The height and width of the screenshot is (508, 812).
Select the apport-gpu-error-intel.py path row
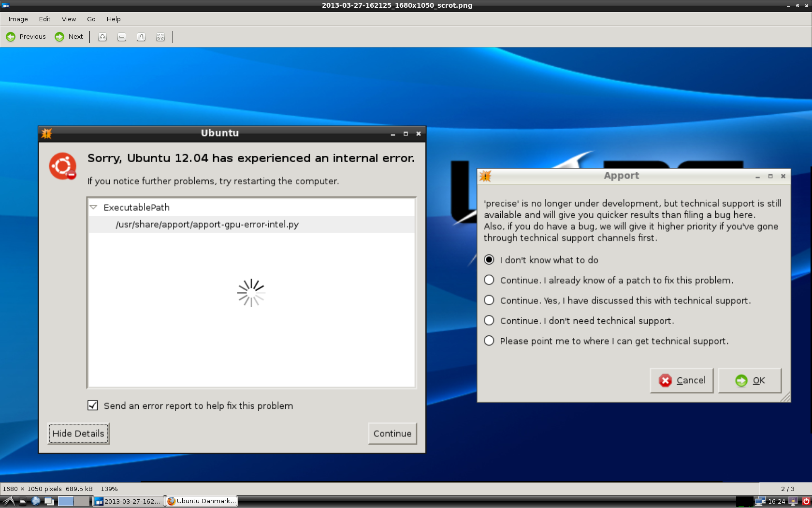click(251, 224)
